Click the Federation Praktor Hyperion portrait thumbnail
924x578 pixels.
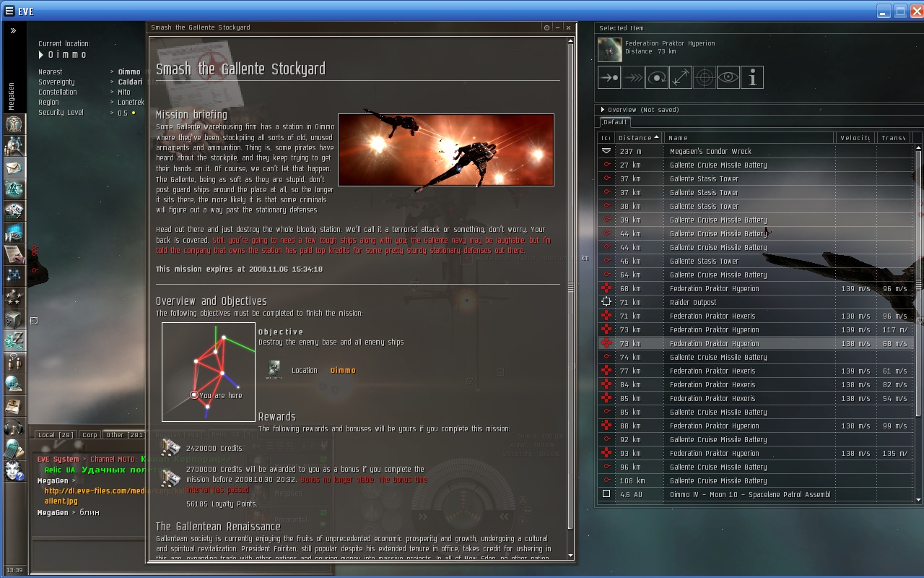click(x=610, y=49)
